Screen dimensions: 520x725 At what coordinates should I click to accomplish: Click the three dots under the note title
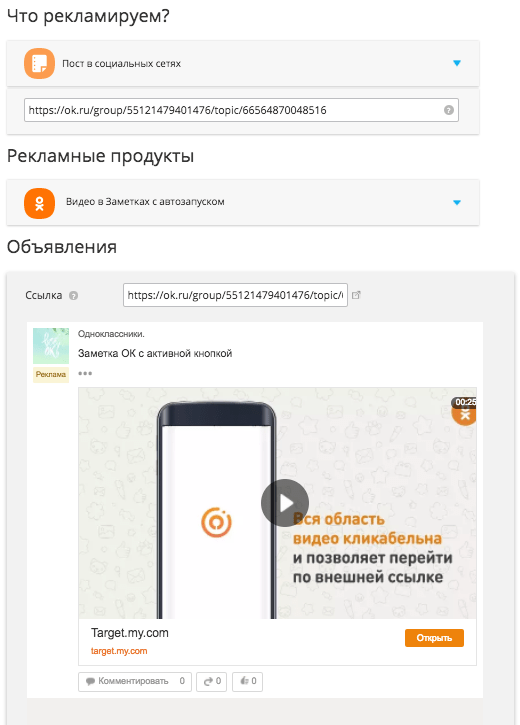coord(85,373)
